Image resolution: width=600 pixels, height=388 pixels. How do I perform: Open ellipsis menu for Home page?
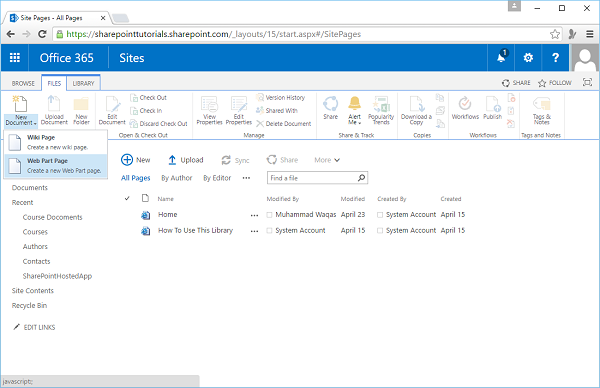click(254, 215)
